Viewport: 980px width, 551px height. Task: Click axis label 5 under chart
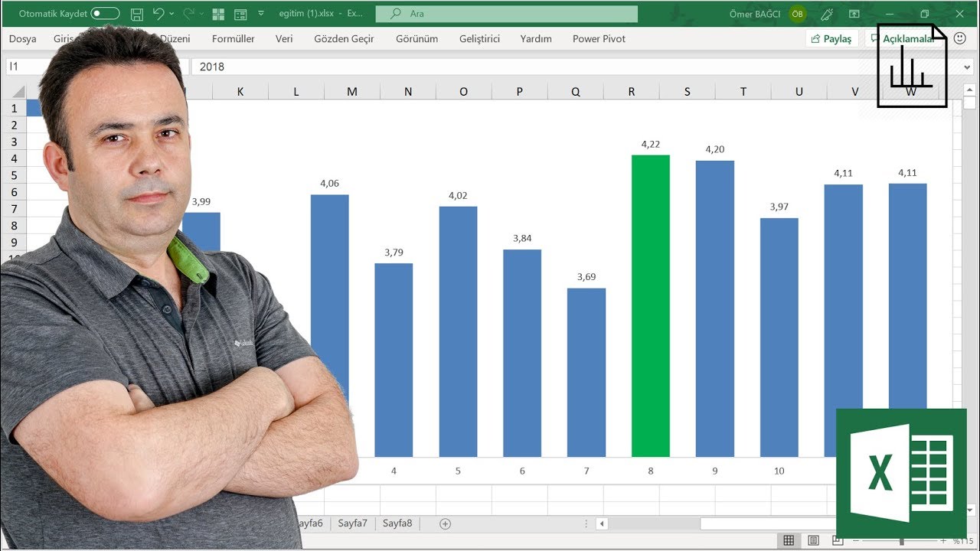click(x=458, y=471)
